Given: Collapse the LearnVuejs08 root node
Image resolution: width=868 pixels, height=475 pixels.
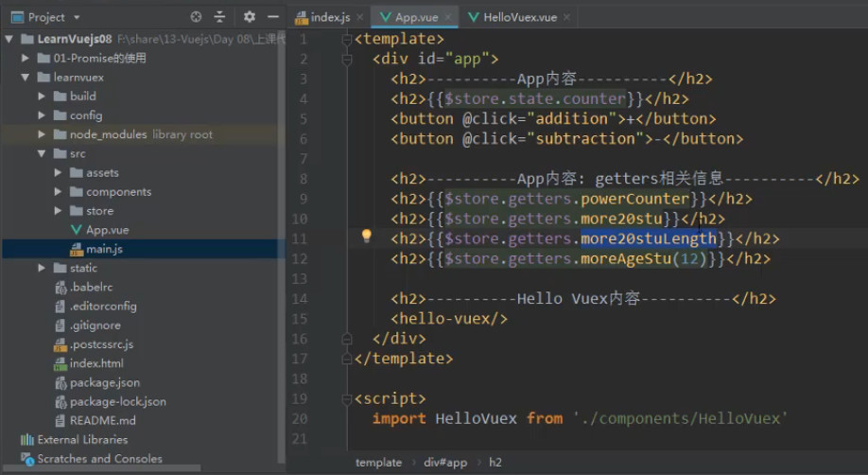Looking at the screenshot, I should (x=9, y=39).
